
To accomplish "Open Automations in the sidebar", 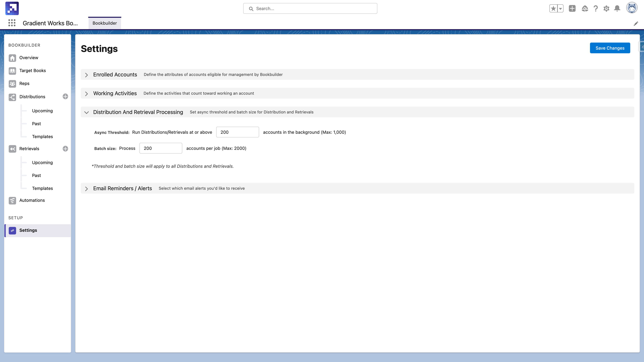I will pos(32,200).
